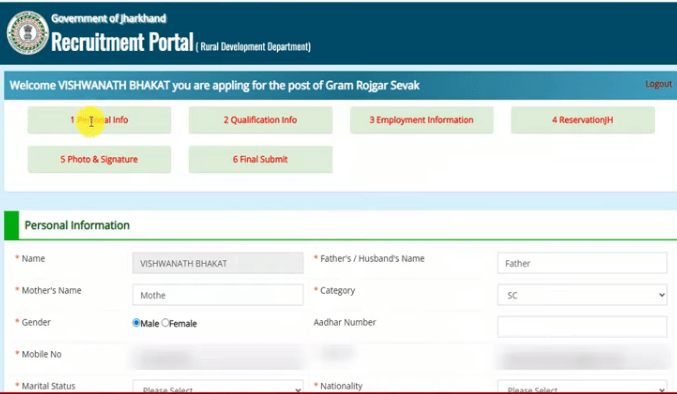
Task: Open step 1 Personal Info
Action: coord(99,120)
